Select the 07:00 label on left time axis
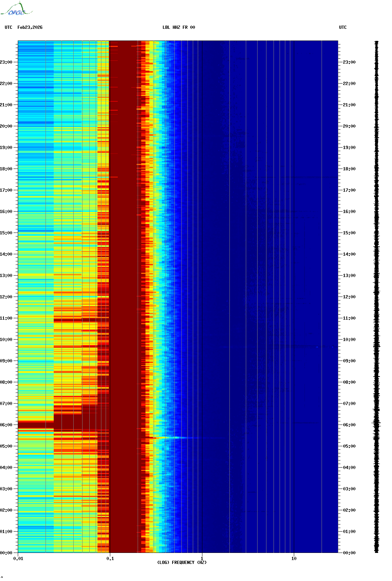The image size is (392, 581). click(6, 404)
